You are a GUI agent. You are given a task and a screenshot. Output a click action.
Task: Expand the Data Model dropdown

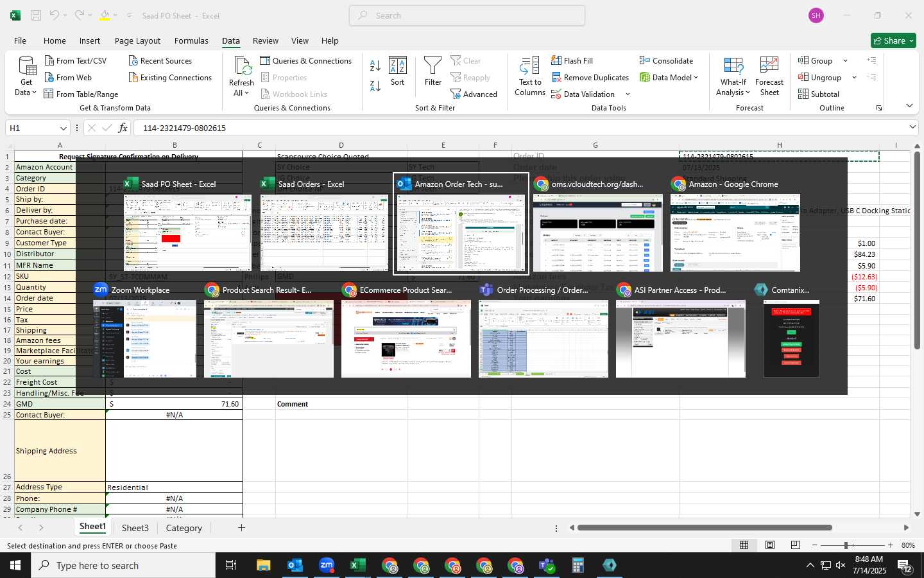696,77
